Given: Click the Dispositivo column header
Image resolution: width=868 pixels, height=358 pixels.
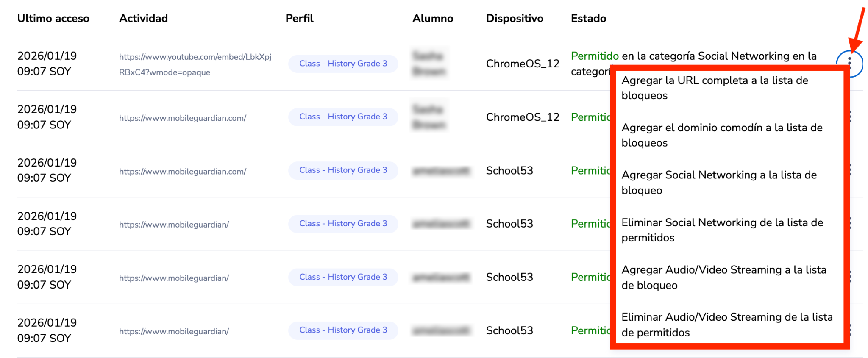Looking at the screenshot, I should click(514, 18).
